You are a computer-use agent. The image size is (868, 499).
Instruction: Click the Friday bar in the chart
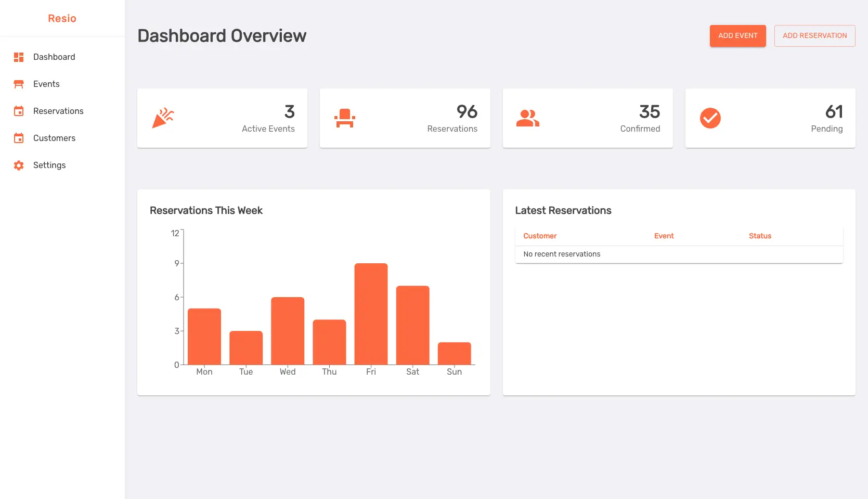(371, 314)
